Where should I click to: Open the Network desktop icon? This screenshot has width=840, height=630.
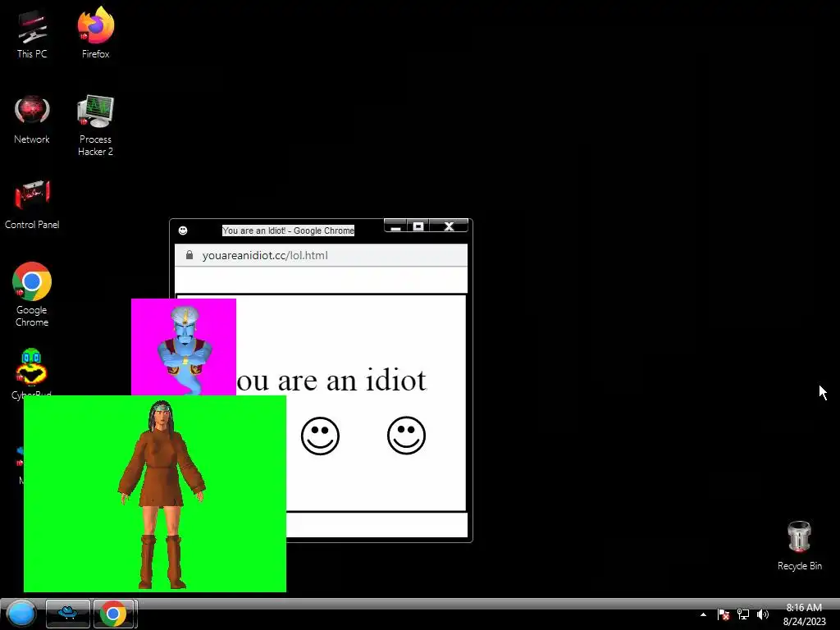coord(32,120)
